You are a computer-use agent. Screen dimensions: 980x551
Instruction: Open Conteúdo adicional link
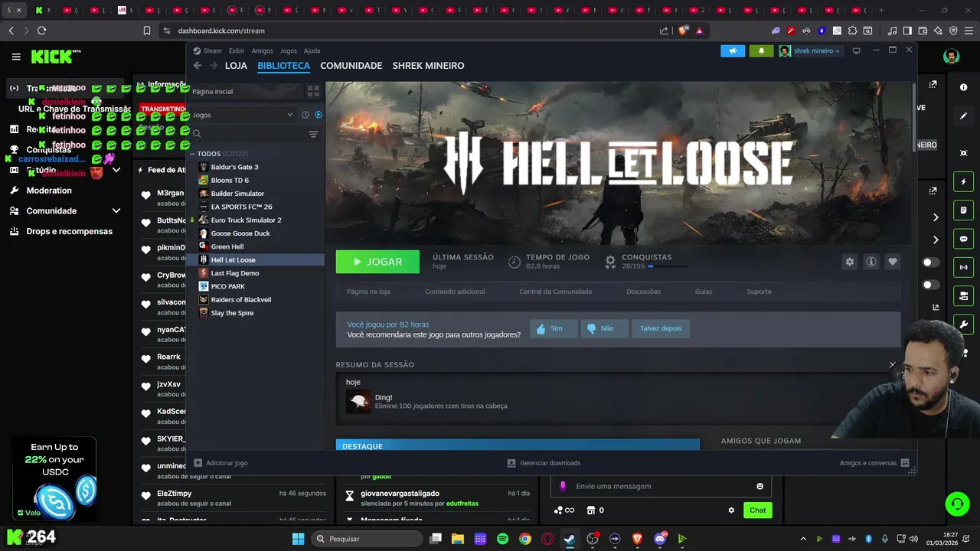(455, 292)
